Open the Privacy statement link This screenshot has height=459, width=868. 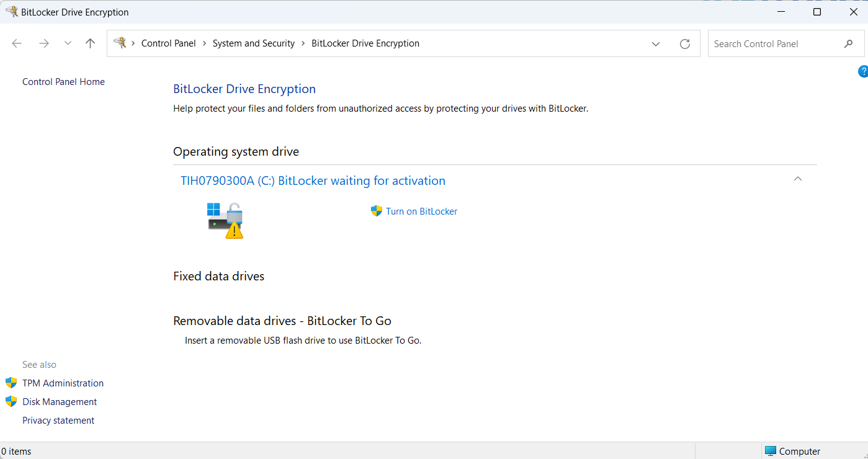[58, 421]
